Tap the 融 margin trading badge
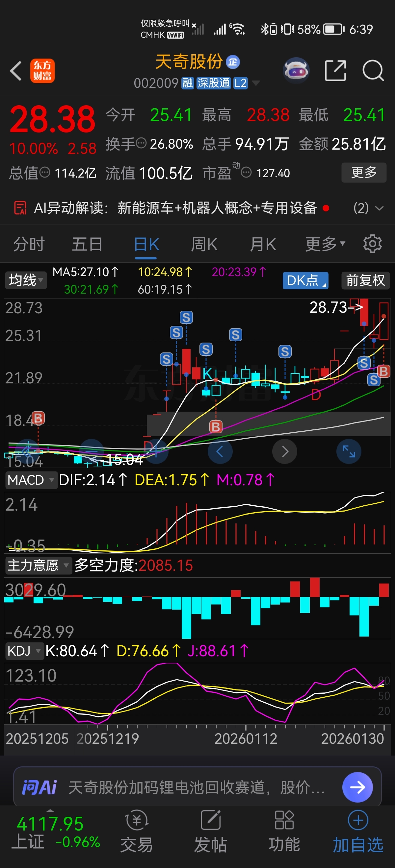The height and width of the screenshot is (868, 395). 188,83
